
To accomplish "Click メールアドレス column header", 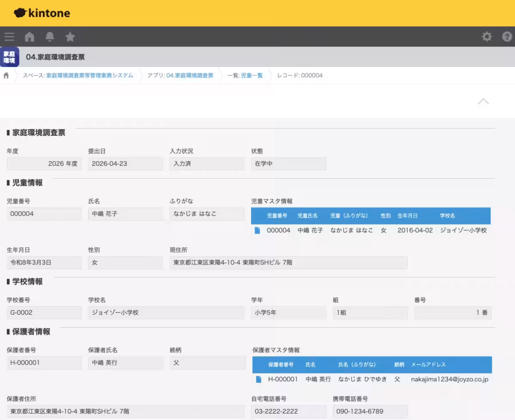I will [x=428, y=365].
